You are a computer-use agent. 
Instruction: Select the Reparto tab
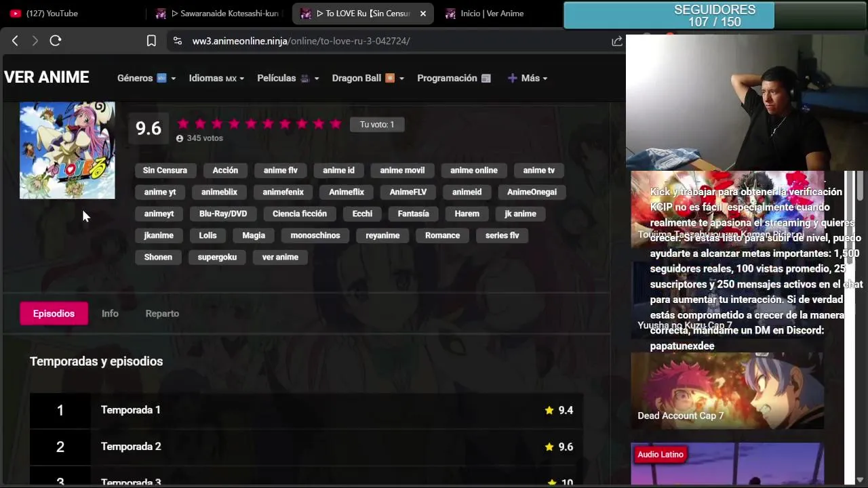[162, 313]
